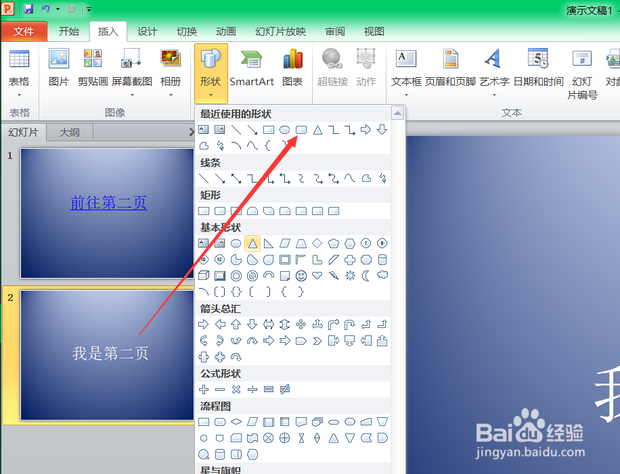
Task: Choose the first straight line in 线条
Action: (204, 179)
